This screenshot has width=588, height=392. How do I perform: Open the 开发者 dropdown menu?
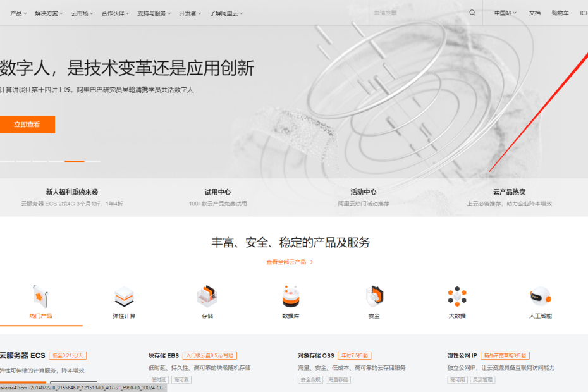tap(190, 13)
